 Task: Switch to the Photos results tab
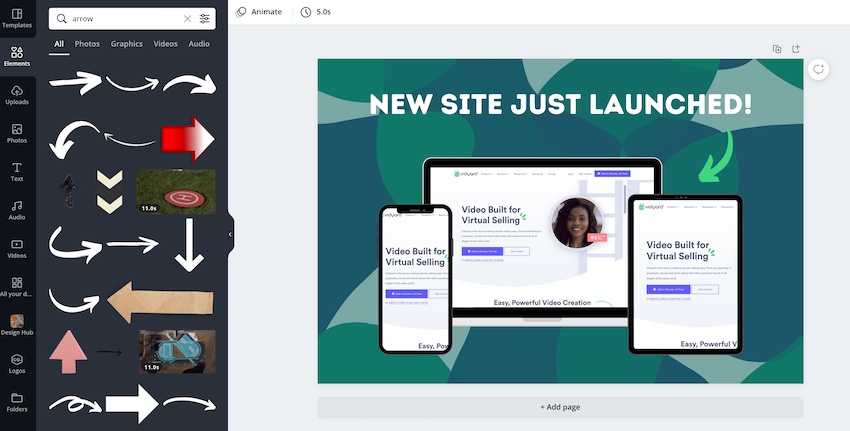[87, 44]
